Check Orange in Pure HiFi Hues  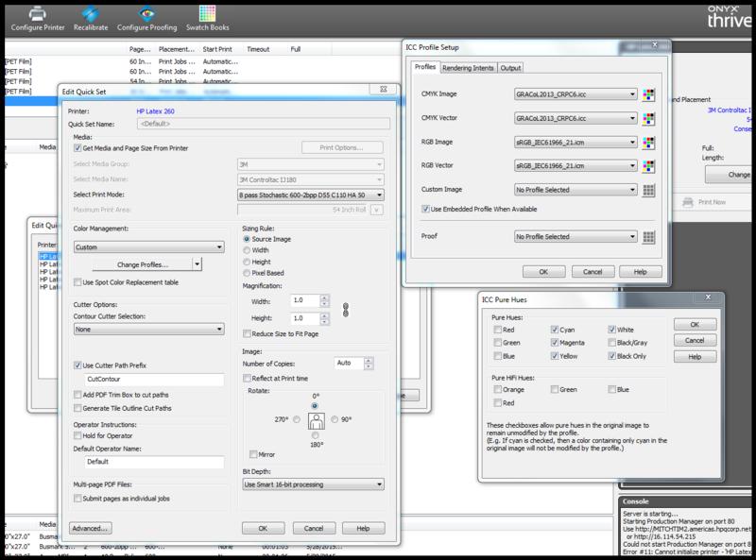click(x=498, y=389)
